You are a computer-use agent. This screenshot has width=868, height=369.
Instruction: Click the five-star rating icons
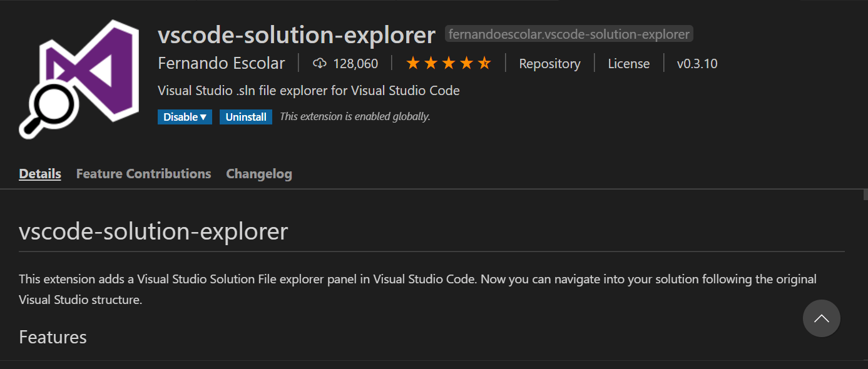tap(449, 63)
